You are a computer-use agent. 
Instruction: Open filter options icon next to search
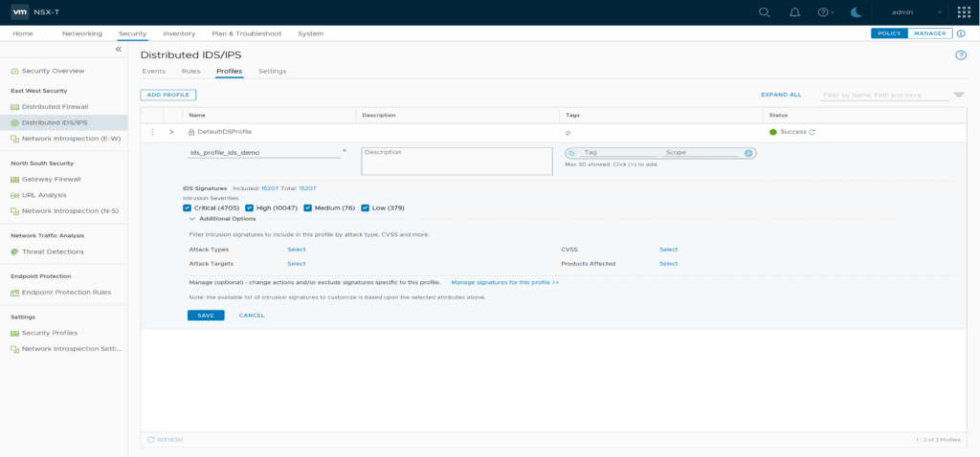[x=959, y=95]
